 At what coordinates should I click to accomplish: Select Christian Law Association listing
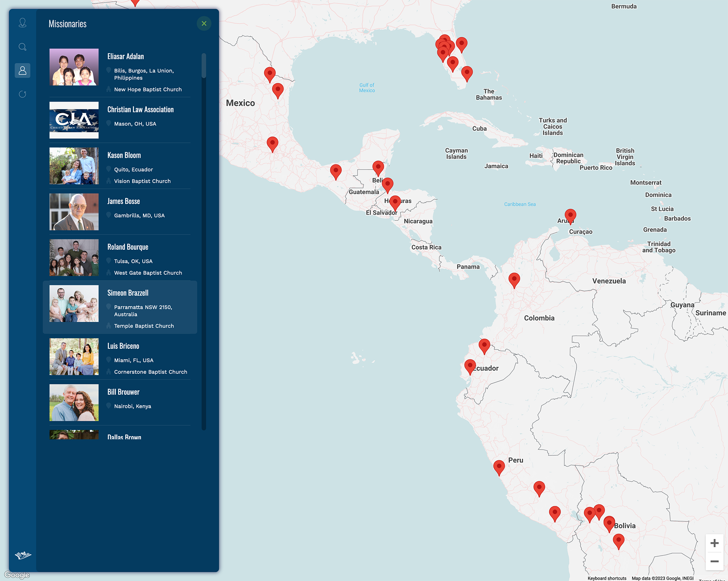pos(140,110)
